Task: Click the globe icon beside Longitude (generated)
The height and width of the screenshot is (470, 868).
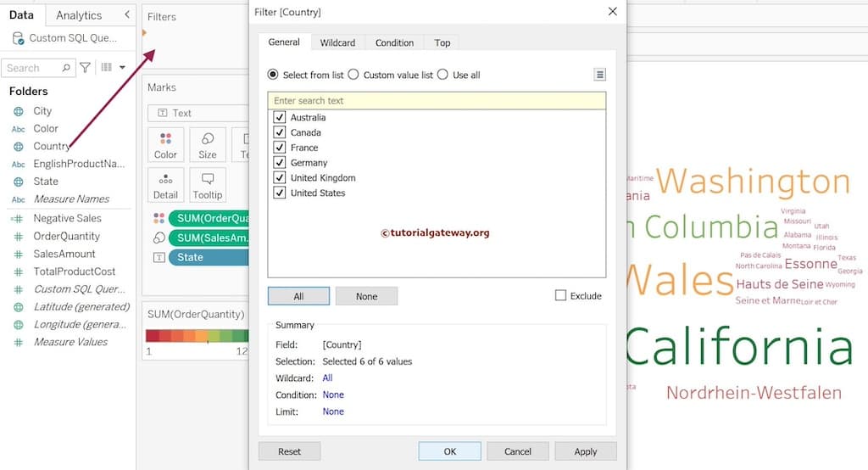Action: [x=19, y=325]
